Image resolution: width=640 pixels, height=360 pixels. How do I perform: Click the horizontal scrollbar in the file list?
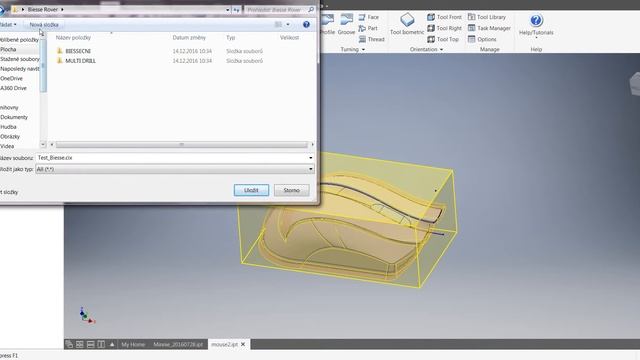pos(182,144)
